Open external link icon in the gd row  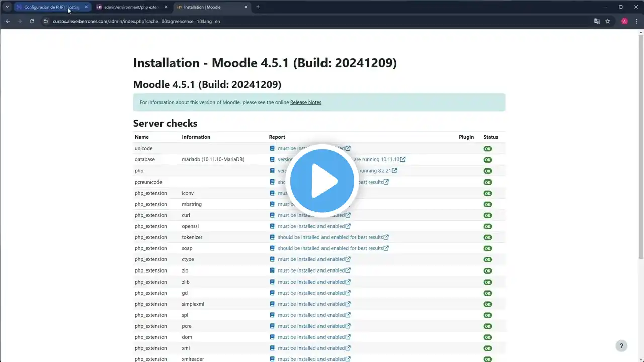(x=348, y=293)
